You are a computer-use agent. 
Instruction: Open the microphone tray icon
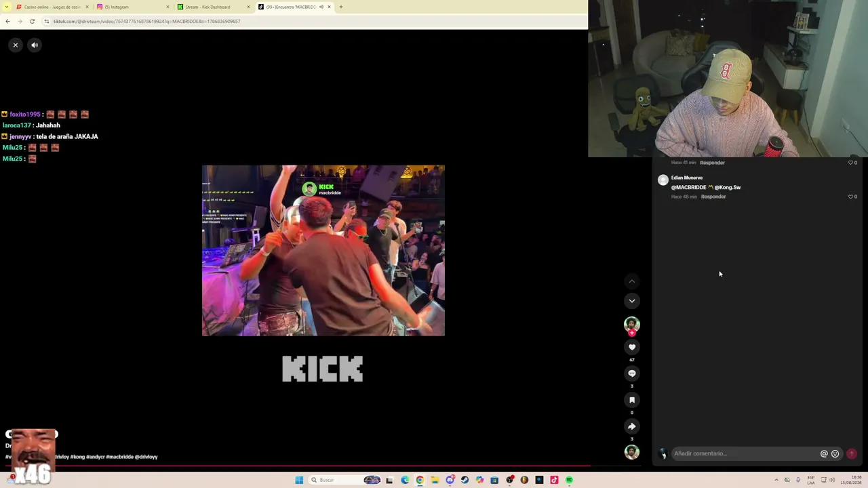click(x=798, y=480)
